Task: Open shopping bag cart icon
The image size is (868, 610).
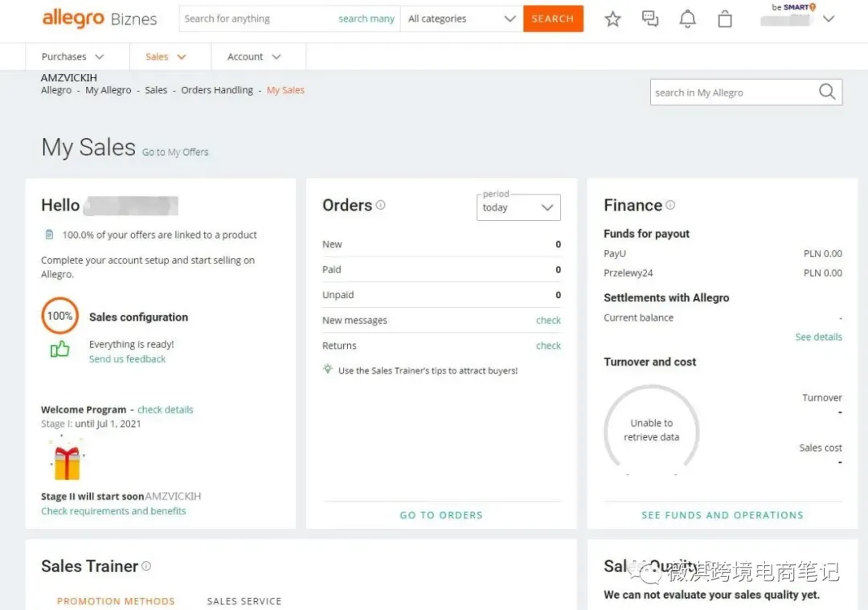Action: point(725,19)
